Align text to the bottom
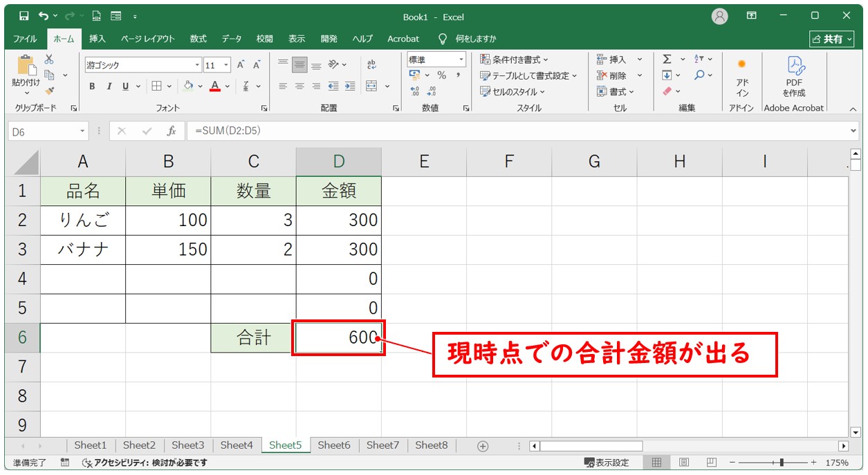 (x=316, y=65)
